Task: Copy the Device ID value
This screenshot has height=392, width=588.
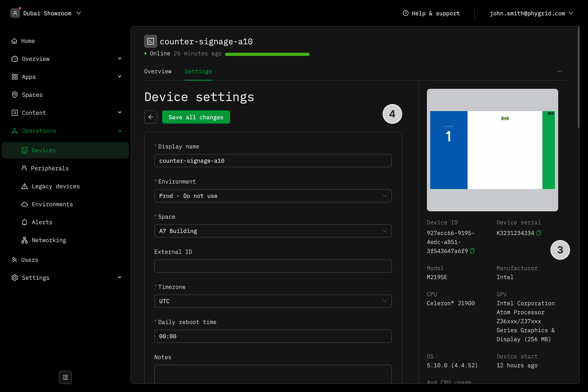Action: coord(472,251)
